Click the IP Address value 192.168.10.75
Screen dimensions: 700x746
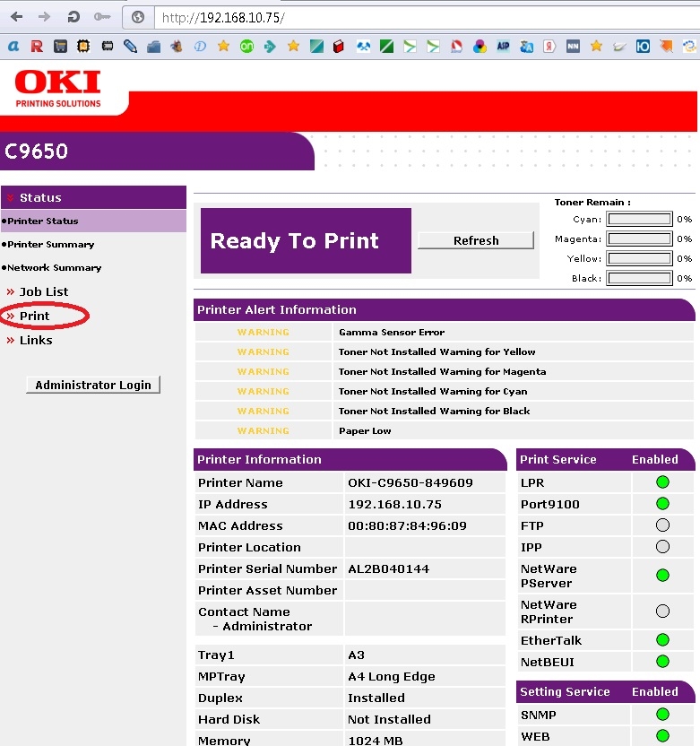pos(394,504)
